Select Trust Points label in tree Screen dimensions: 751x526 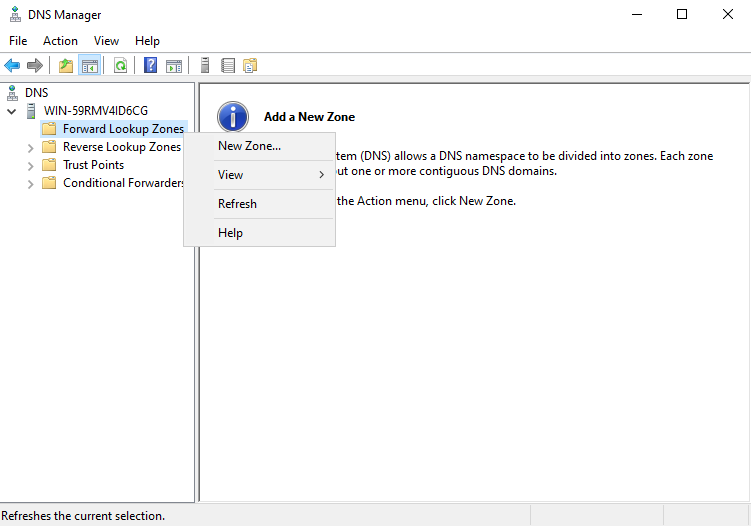point(93,165)
